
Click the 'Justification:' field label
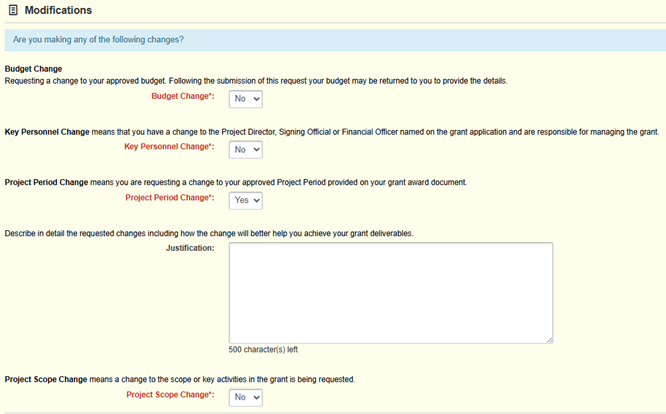pos(190,248)
